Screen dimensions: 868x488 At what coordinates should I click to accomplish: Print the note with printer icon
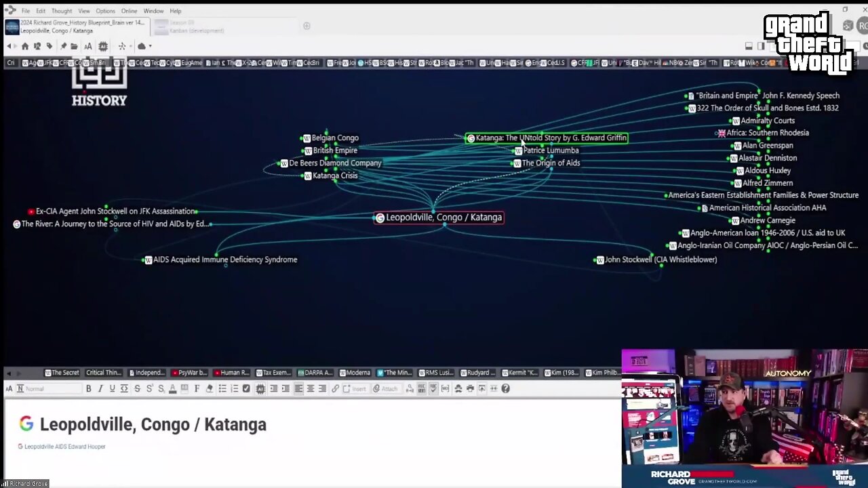coord(470,388)
